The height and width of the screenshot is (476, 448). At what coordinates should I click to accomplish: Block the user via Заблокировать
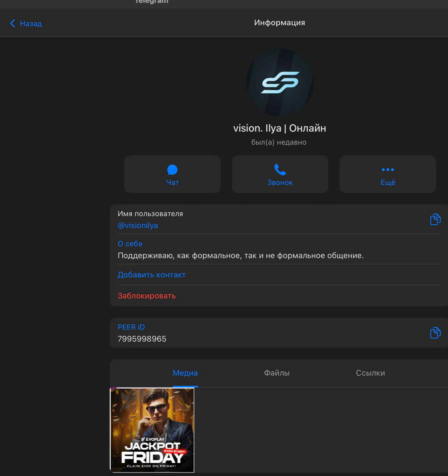click(x=147, y=296)
